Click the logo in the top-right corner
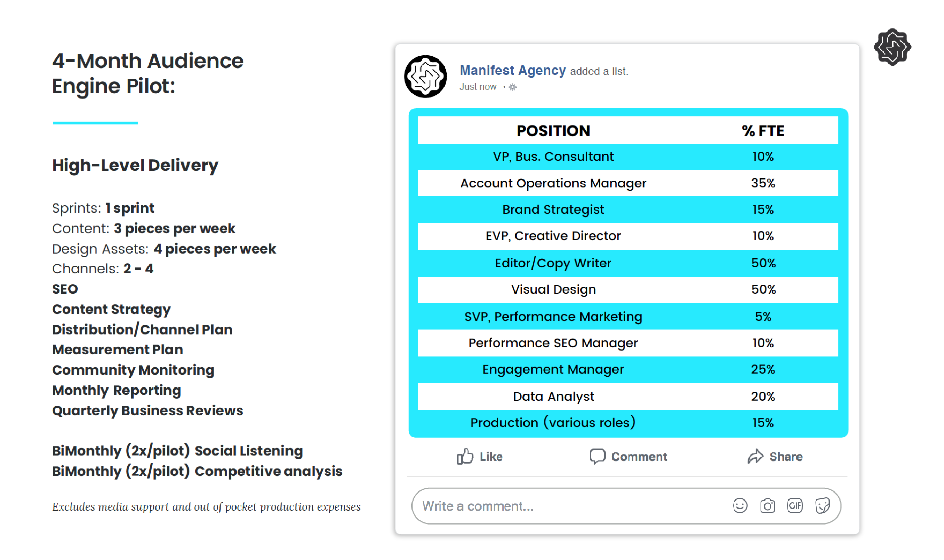The height and width of the screenshot is (560, 944). pos(892,47)
